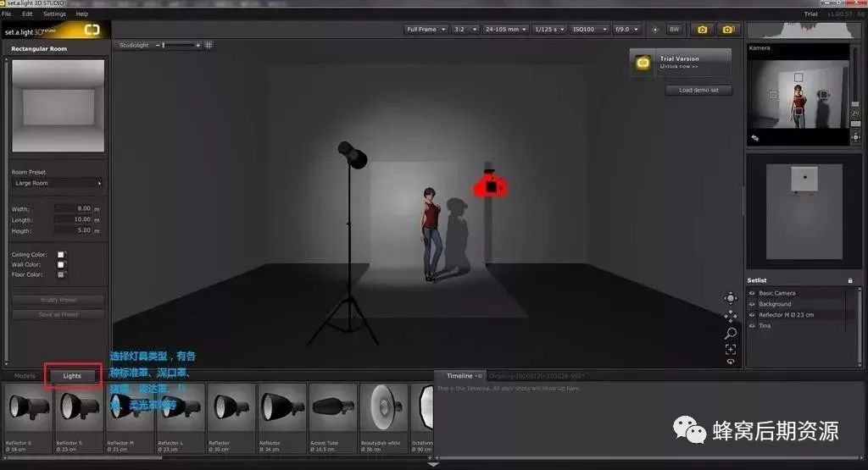Click the first yellow camera snapshot icon

click(x=702, y=30)
